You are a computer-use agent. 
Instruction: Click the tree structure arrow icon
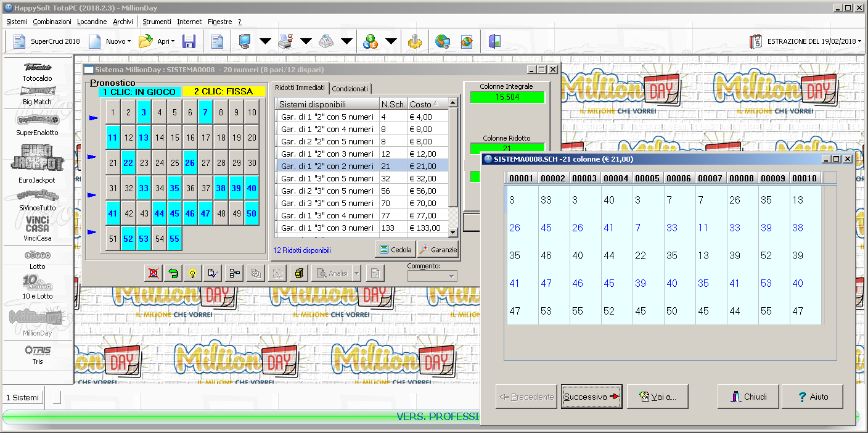pos(234,273)
